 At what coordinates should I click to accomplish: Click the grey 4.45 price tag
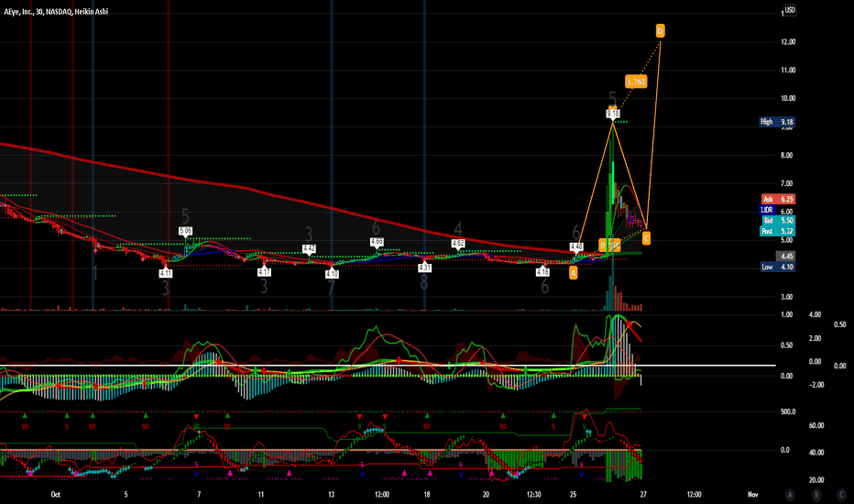coord(785,256)
